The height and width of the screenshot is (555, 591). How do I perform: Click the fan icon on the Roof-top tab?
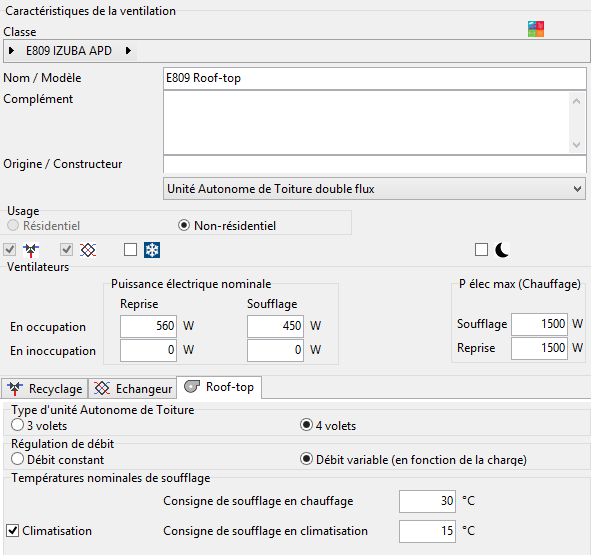192,386
